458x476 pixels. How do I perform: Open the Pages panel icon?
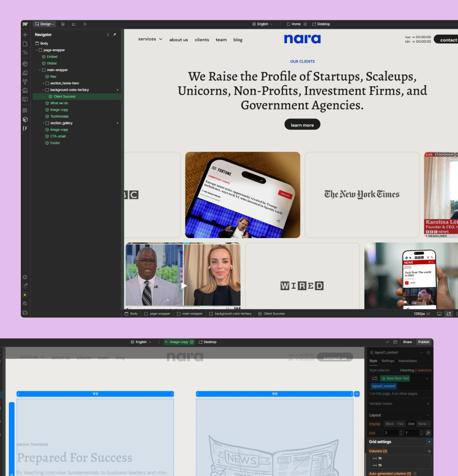click(x=25, y=44)
